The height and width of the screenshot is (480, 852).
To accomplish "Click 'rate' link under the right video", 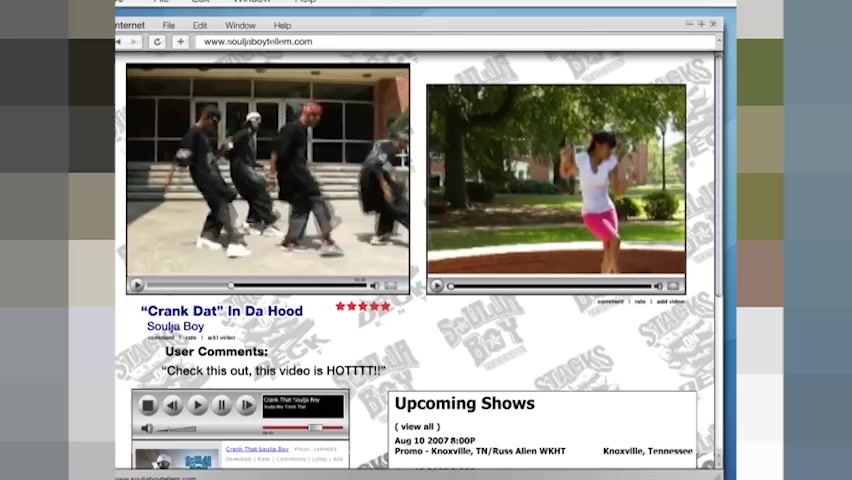I will click(640, 301).
